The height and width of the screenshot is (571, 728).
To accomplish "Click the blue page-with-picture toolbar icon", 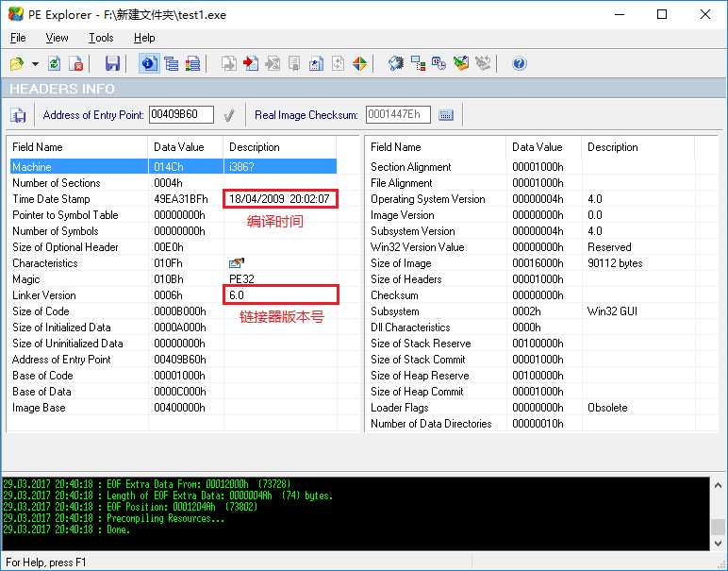I will [x=316, y=63].
